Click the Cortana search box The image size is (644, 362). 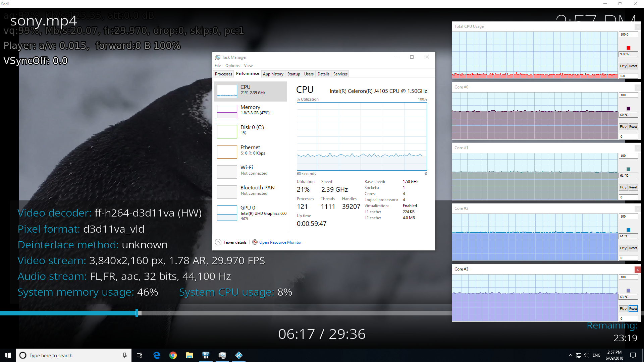(73, 355)
